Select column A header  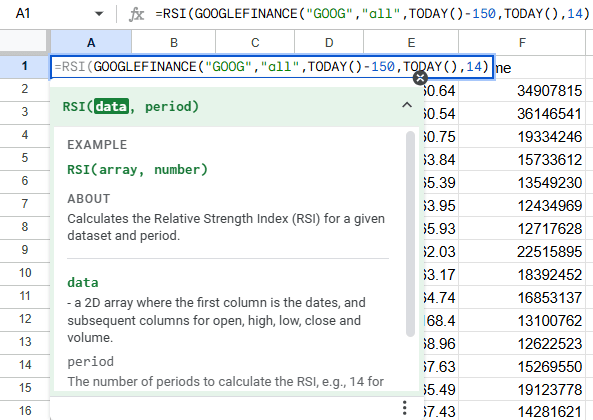pos(91,43)
